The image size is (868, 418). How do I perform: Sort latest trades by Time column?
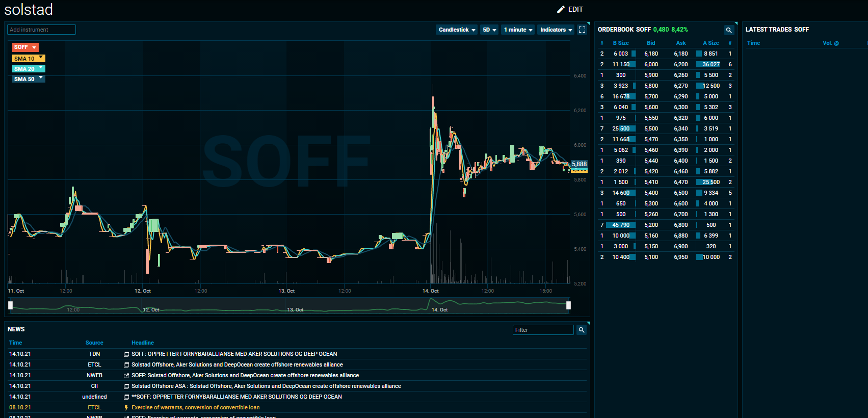click(753, 43)
